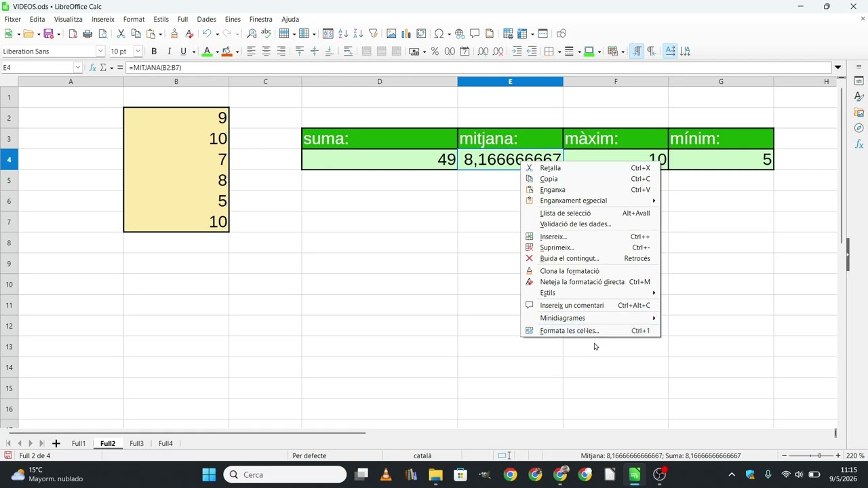Increase indent icon
Viewport: 868px width, 488px height.
click(517, 51)
